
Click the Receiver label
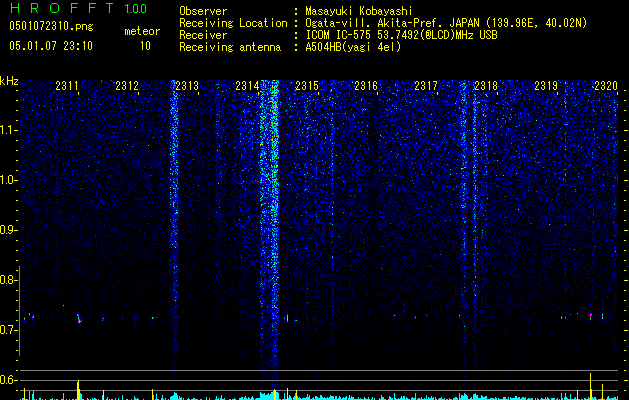203,35
